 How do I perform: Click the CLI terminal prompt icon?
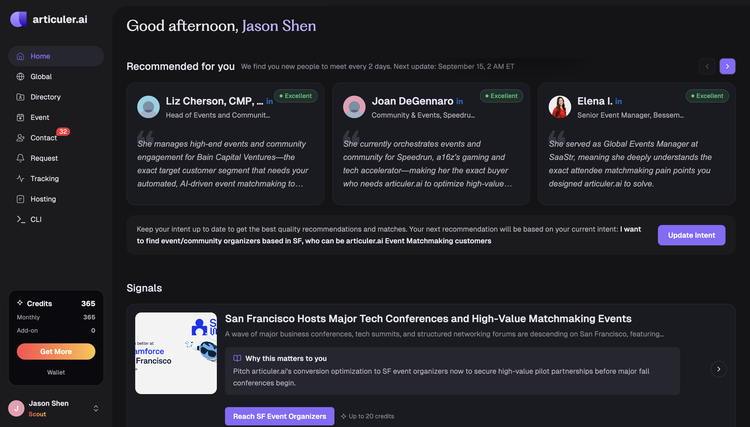(21, 219)
